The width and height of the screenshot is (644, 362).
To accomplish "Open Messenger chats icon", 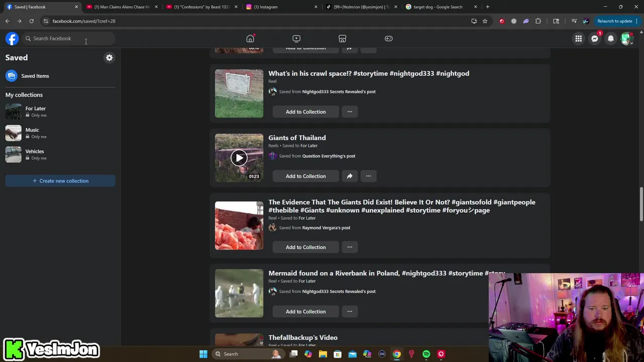I will coord(595,39).
